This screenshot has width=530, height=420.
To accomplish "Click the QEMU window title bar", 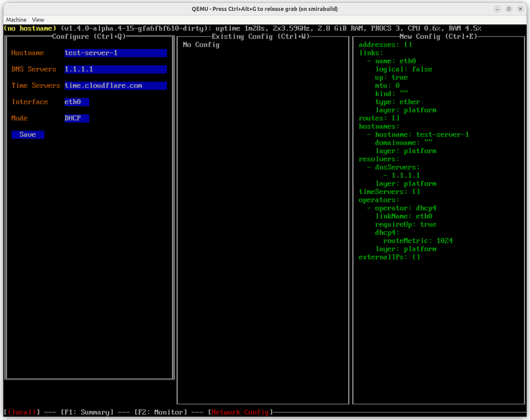I will [265, 9].
